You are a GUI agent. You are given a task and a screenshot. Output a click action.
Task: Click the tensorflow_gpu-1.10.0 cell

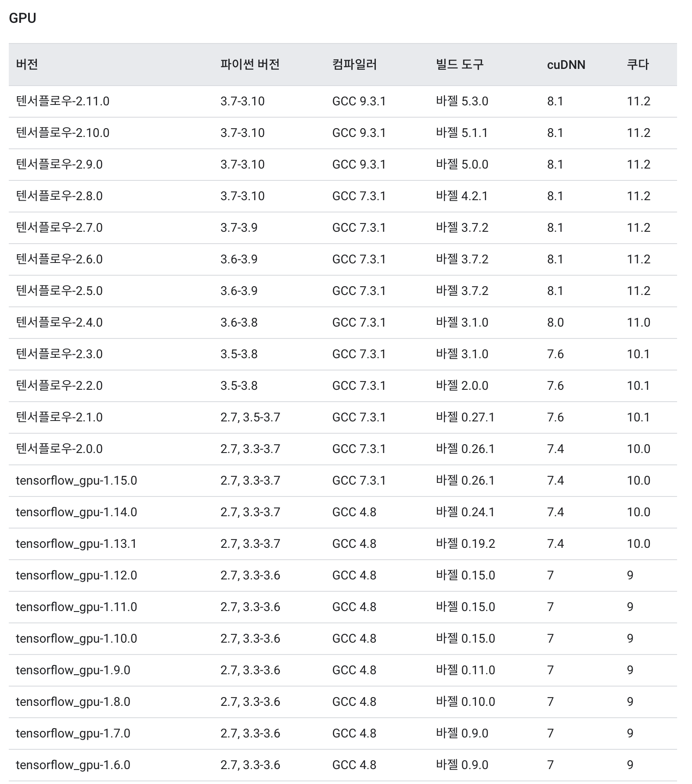(x=76, y=639)
